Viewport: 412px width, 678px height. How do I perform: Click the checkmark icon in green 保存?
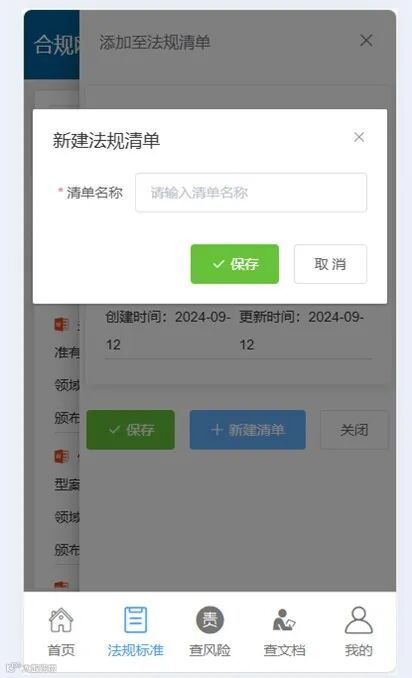coord(218,264)
